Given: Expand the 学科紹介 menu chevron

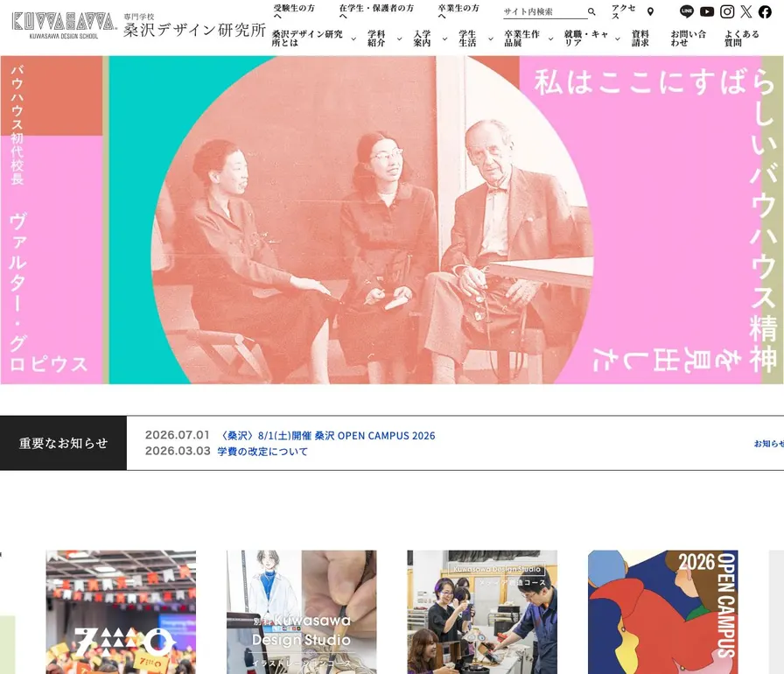Looking at the screenshot, I should click(399, 39).
